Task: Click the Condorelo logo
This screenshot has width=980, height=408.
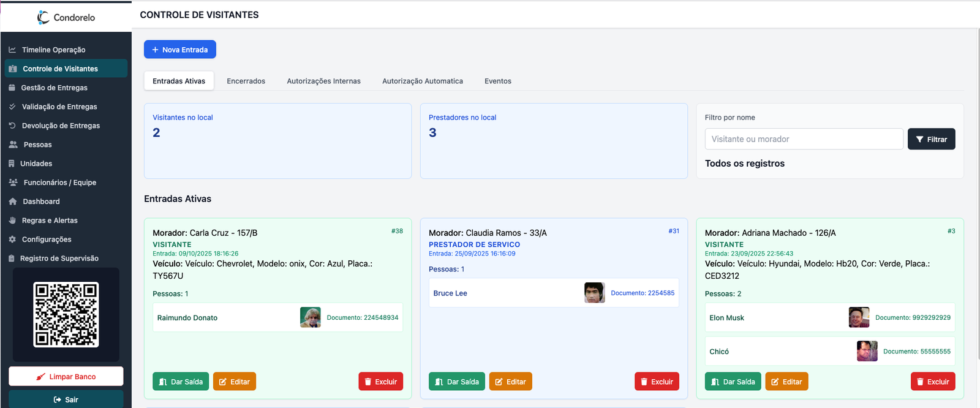Action: pyautogui.click(x=66, y=17)
